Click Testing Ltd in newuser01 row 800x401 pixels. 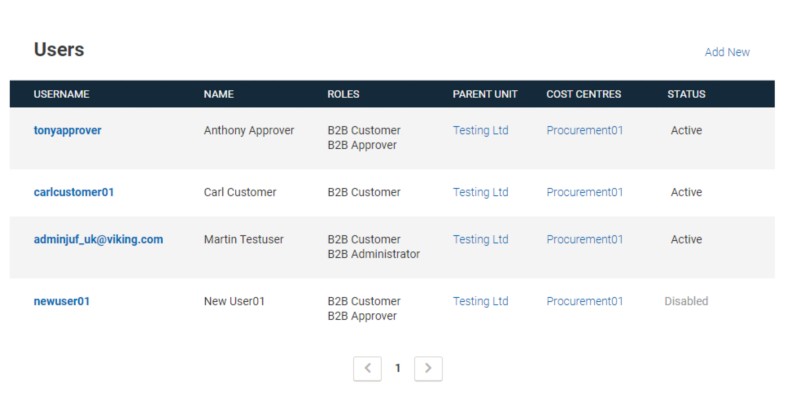pos(480,301)
